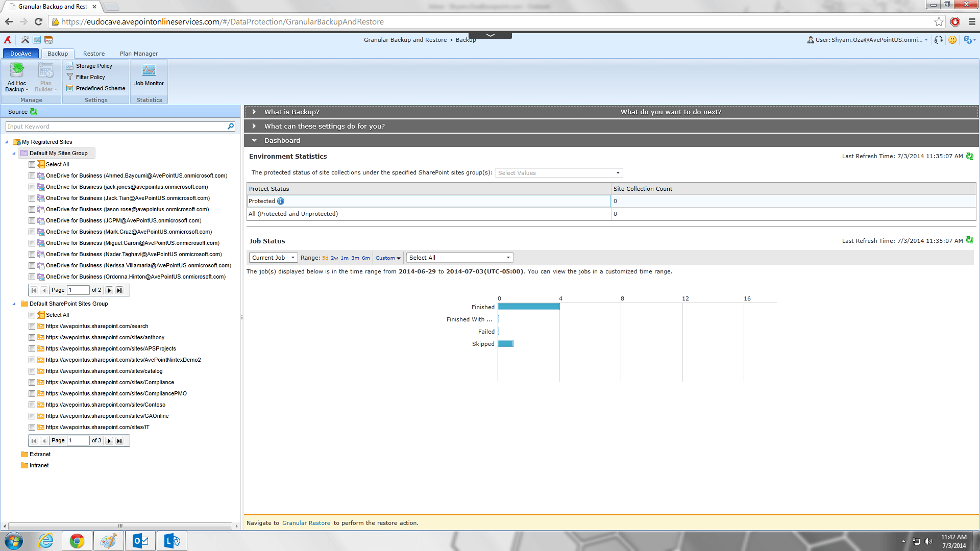980x551 pixels.
Task: Open the Control Panel tools icon
Action: tap(25, 40)
